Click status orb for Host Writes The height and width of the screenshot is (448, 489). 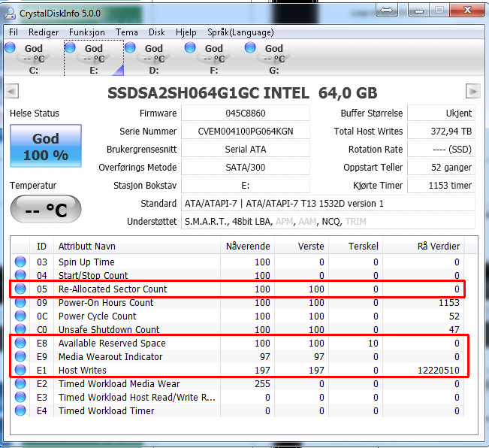20,370
